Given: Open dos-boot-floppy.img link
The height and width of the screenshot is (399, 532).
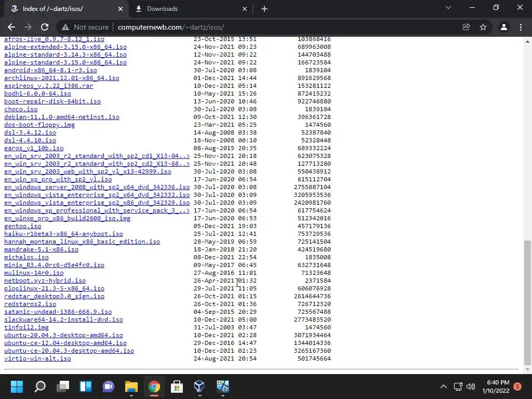Looking at the screenshot, I should [39, 125].
